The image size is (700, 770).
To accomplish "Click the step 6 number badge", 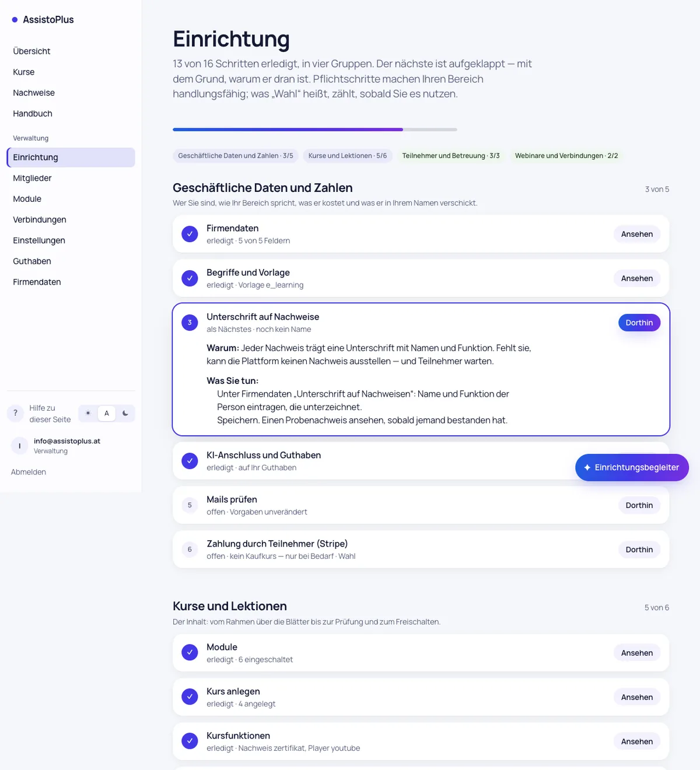I will [190, 549].
